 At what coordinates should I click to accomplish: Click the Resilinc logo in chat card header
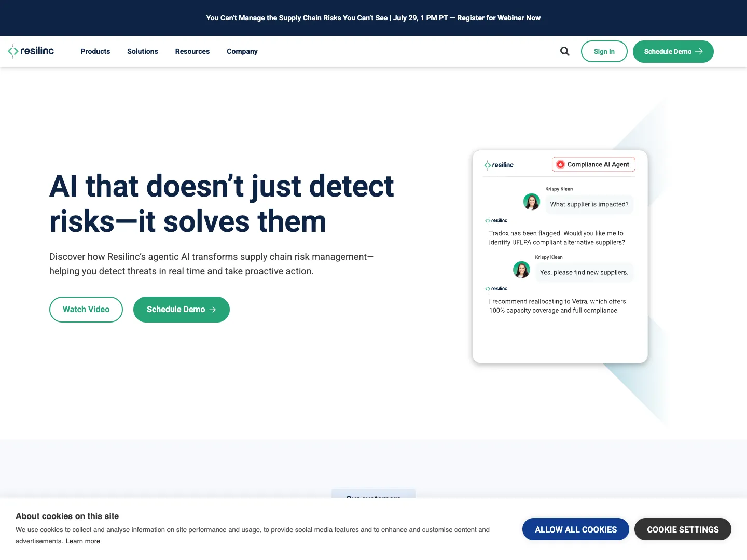pyautogui.click(x=499, y=165)
